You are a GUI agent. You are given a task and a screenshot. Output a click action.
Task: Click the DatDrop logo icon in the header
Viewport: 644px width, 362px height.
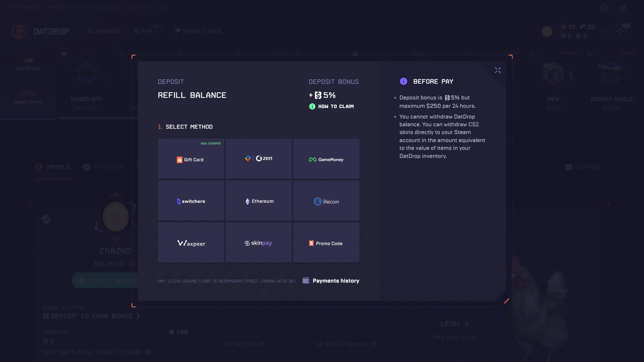(x=19, y=31)
